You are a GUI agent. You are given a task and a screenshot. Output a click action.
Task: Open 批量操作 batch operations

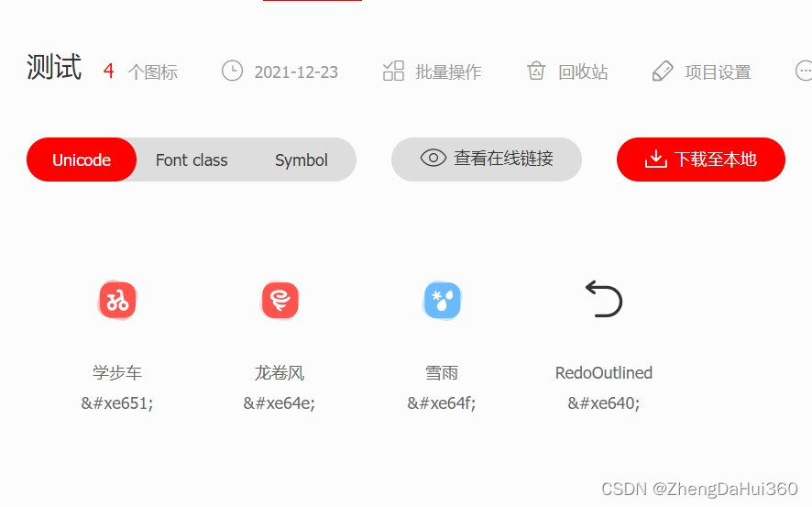coord(448,72)
